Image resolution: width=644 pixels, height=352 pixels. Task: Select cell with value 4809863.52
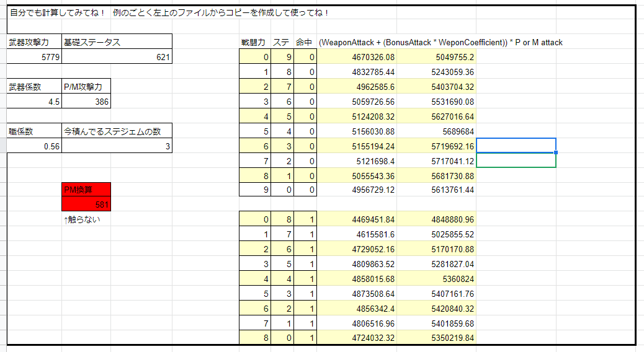click(x=357, y=264)
